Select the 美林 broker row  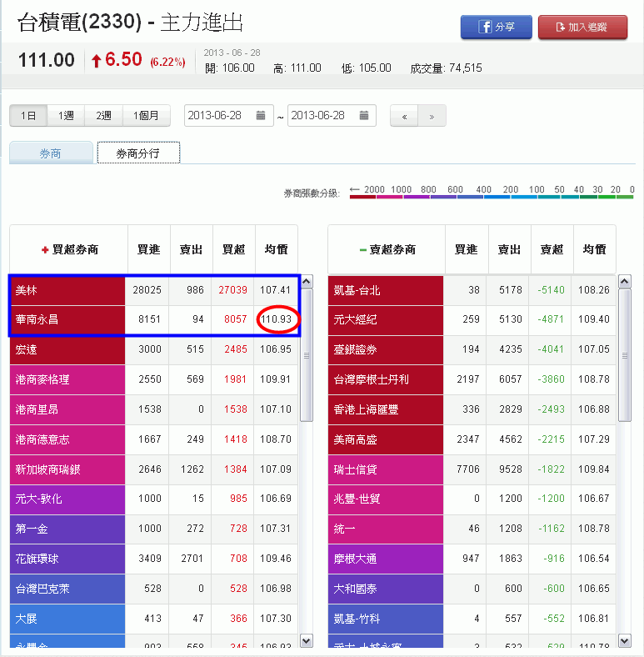coord(153,290)
